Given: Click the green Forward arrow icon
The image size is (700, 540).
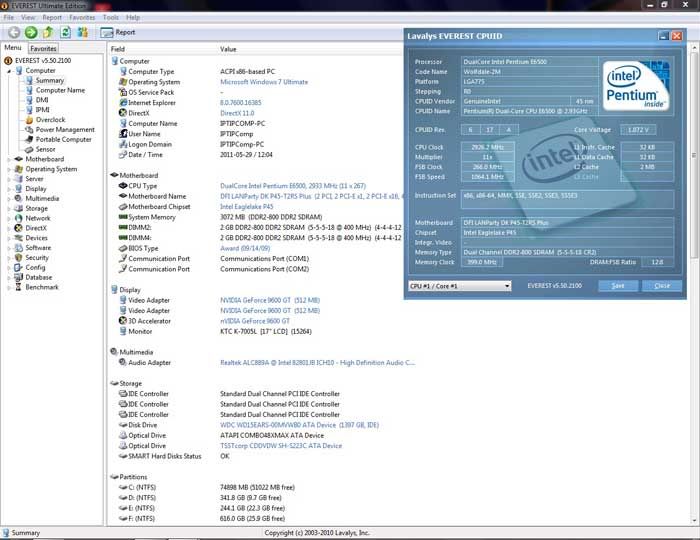Looking at the screenshot, I should pyautogui.click(x=31, y=32).
